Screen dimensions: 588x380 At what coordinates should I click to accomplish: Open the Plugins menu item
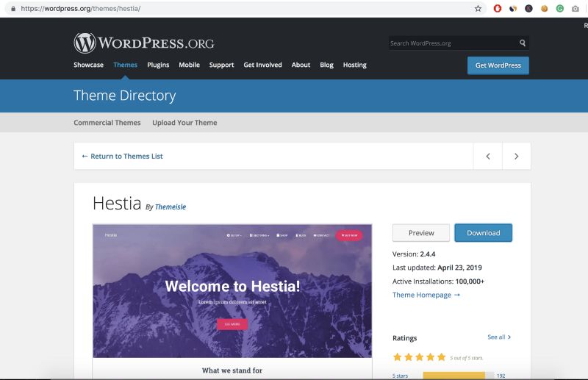point(158,65)
